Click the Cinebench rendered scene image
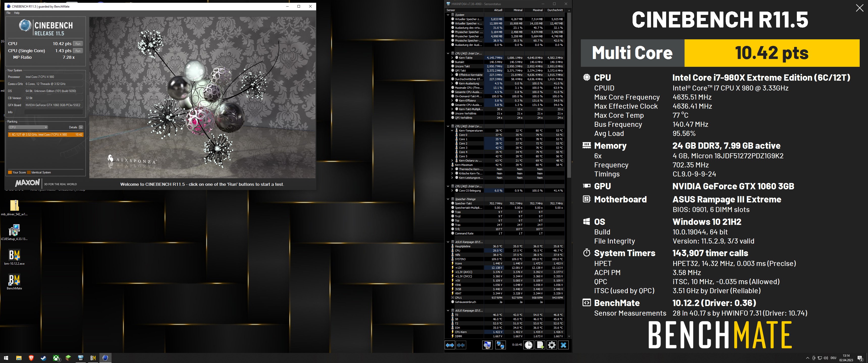 tap(202, 97)
